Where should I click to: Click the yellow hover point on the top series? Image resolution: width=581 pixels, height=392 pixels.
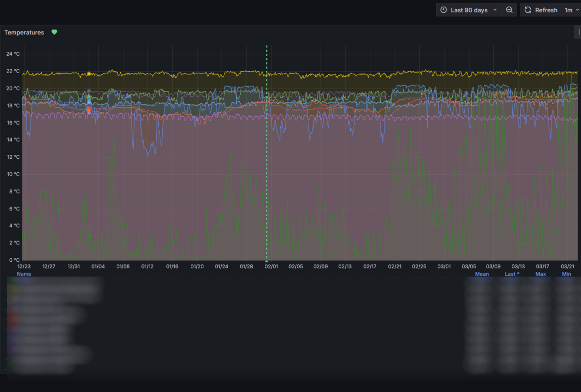click(89, 74)
